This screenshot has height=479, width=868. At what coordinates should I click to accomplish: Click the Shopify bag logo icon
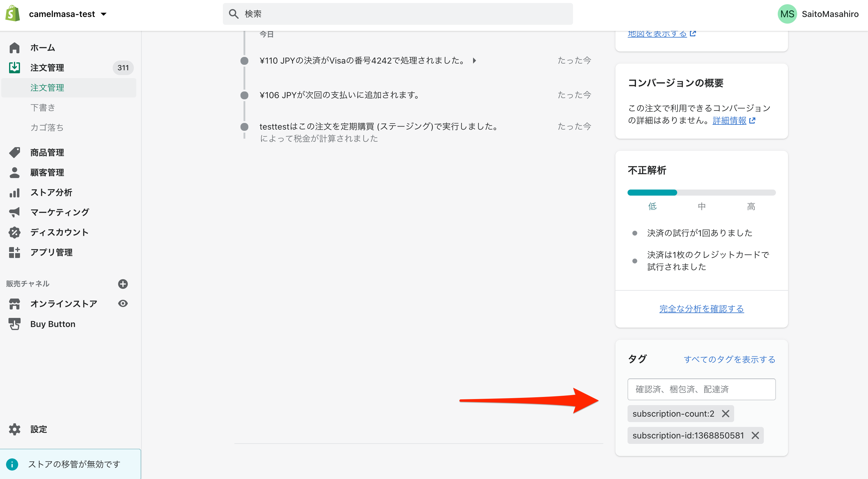[13, 14]
